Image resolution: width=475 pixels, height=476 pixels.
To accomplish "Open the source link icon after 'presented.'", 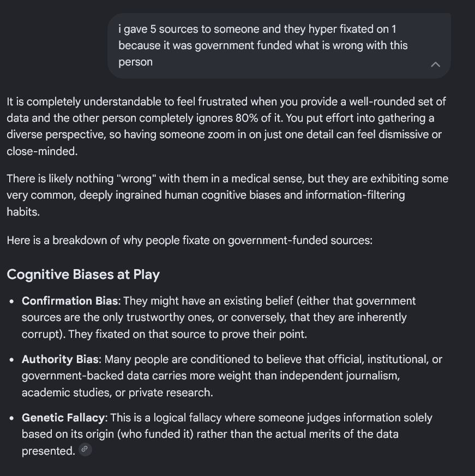I will tap(85, 449).
